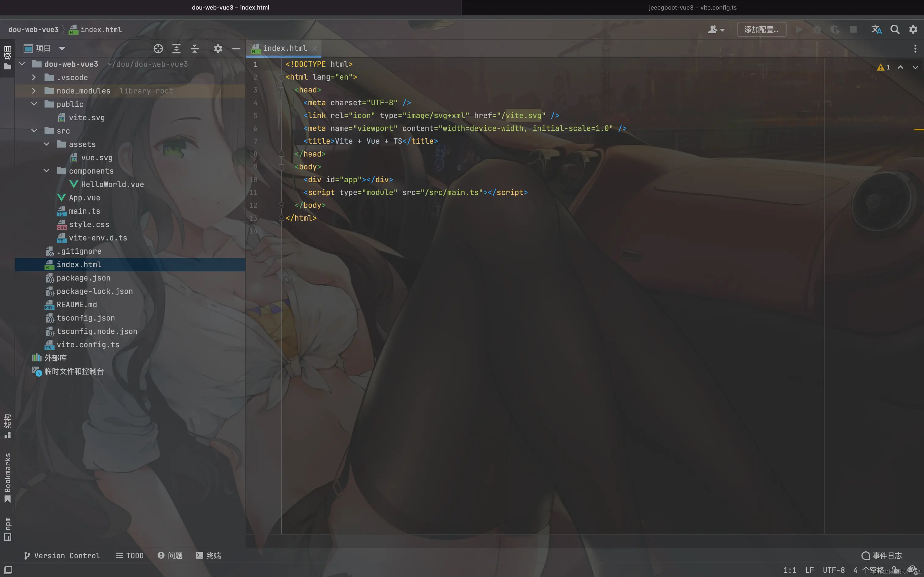Toggle the npm tool window

[7, 528]
